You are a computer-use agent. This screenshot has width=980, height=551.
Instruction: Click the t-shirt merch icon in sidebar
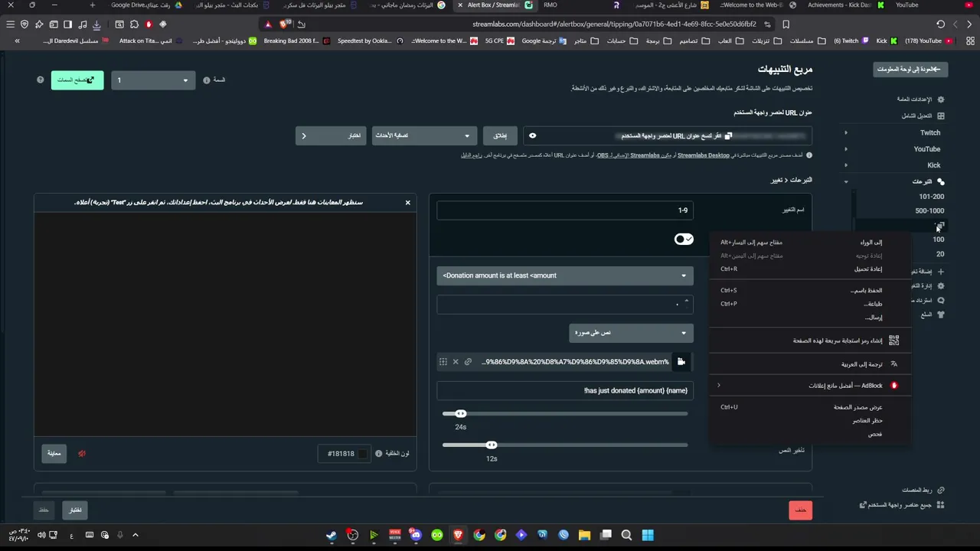(941, 315)
